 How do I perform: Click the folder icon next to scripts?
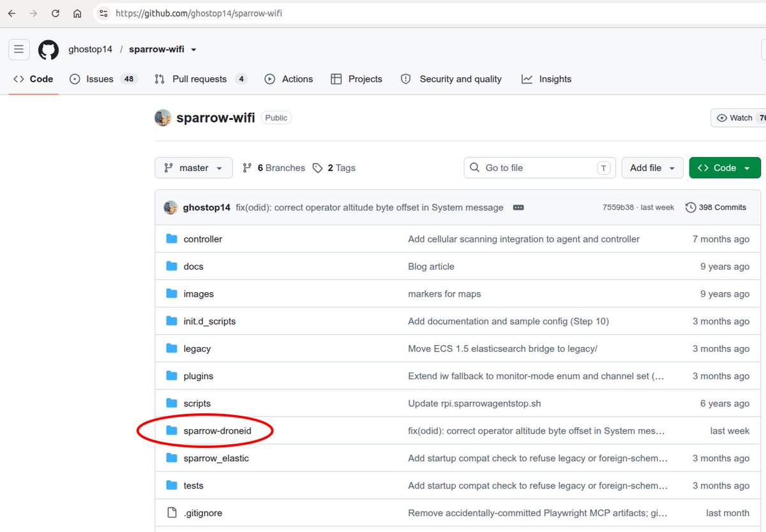[172, 403]
